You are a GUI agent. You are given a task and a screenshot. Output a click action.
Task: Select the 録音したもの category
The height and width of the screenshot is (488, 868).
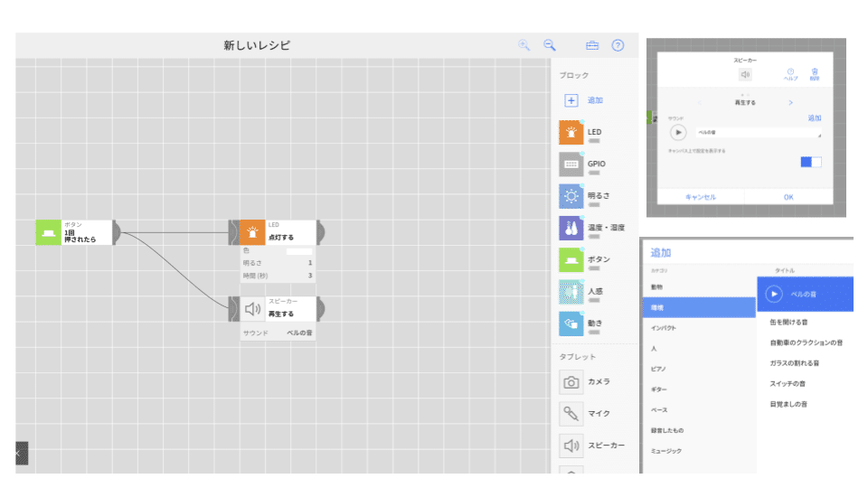(699, 430)
